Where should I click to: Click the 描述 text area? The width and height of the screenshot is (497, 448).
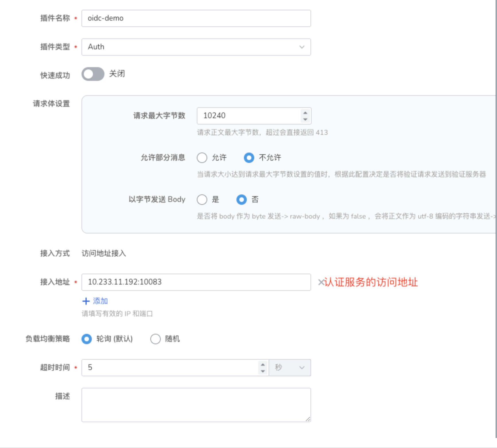[x=196, y=405]
